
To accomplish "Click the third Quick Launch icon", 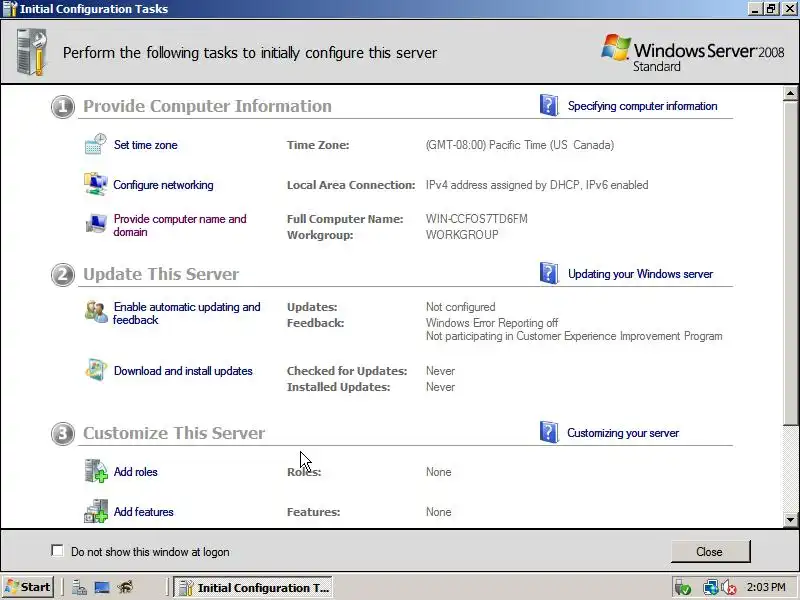I will pyautogui.click(x=126, y=588).
